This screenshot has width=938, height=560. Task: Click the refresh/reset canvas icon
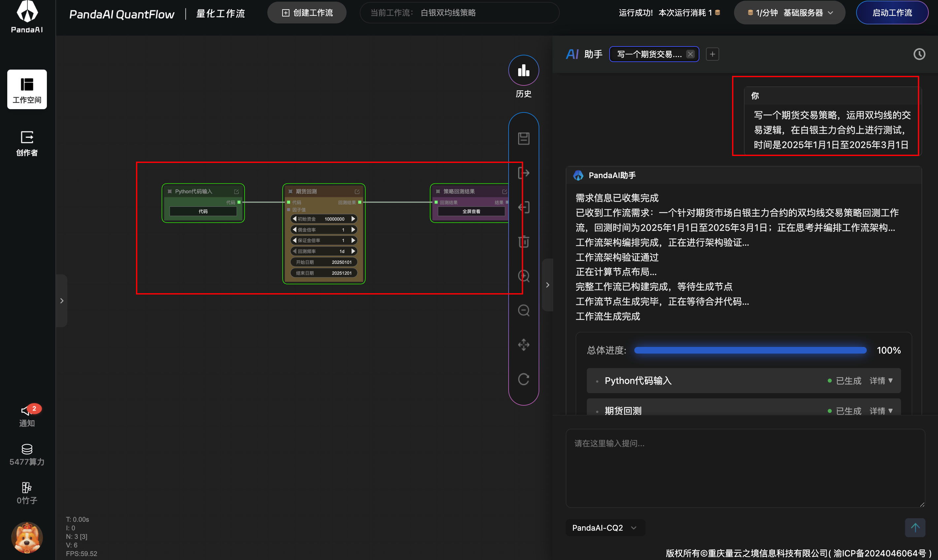click(x=523, y=379)
